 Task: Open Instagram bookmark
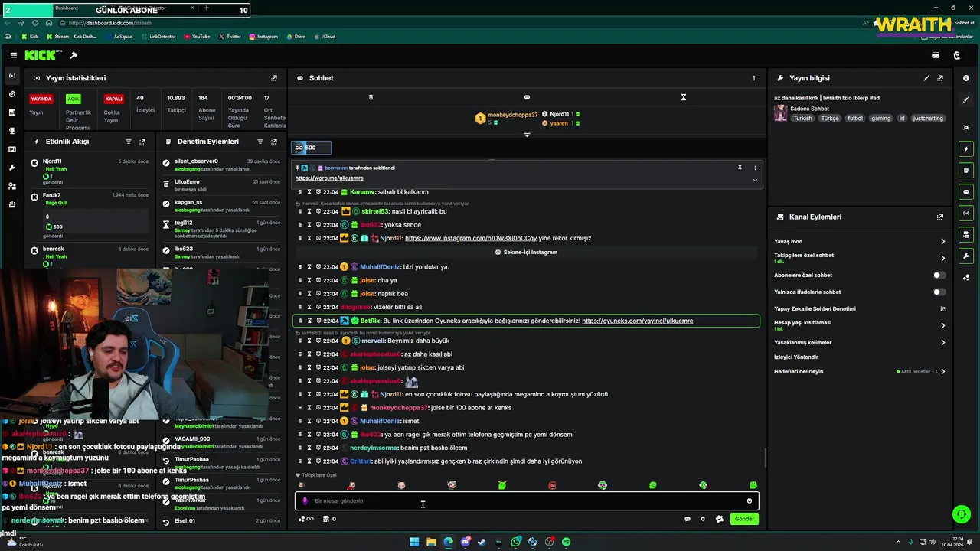[263, 37]
